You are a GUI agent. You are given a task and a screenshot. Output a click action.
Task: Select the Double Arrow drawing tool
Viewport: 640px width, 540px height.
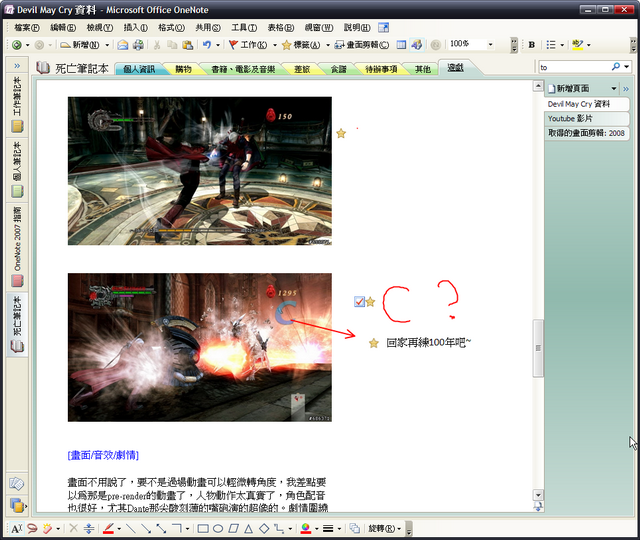pos(161,529)
